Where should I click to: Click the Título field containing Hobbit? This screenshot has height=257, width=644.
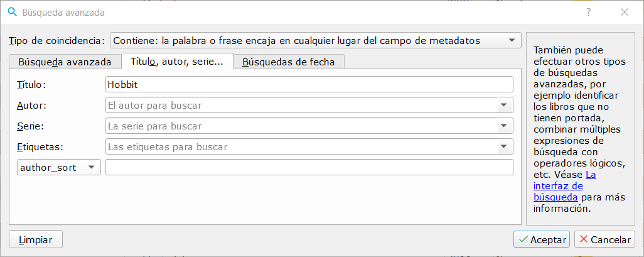[x=309, y=84]
